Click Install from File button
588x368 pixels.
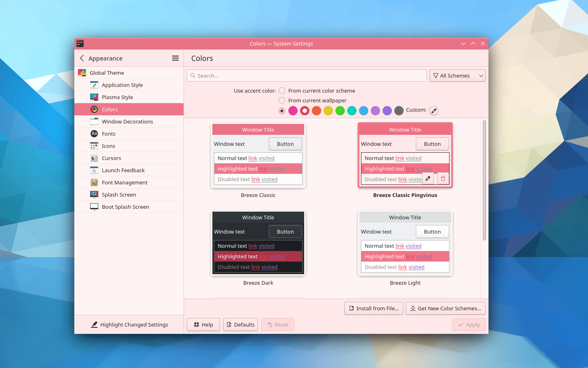[x=374, y=308]
